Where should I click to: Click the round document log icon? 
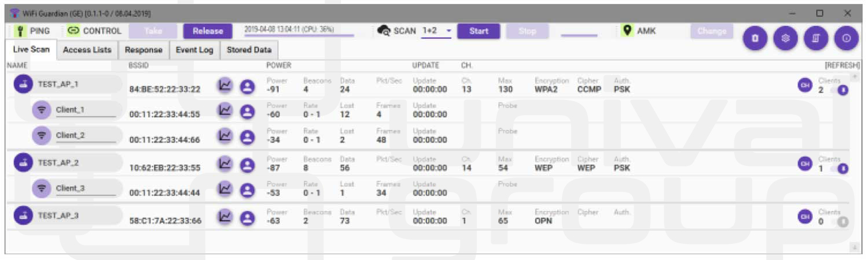click(816, 38)
